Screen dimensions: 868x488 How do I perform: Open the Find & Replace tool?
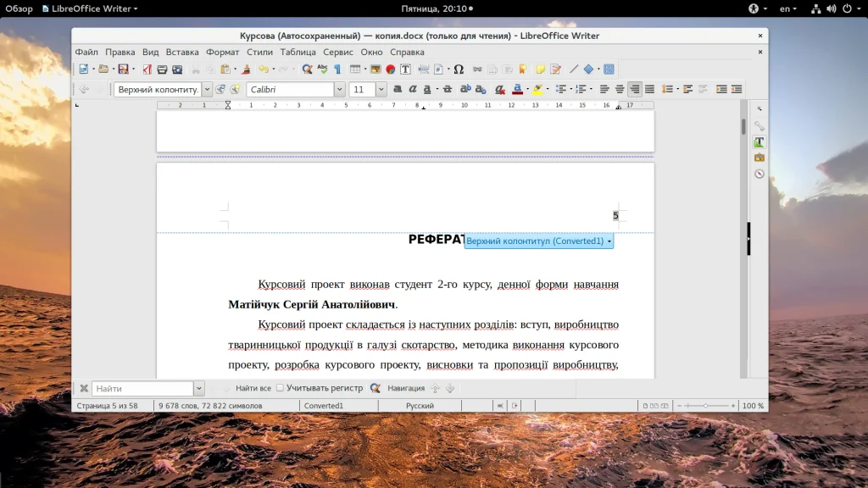click(307, 69)
